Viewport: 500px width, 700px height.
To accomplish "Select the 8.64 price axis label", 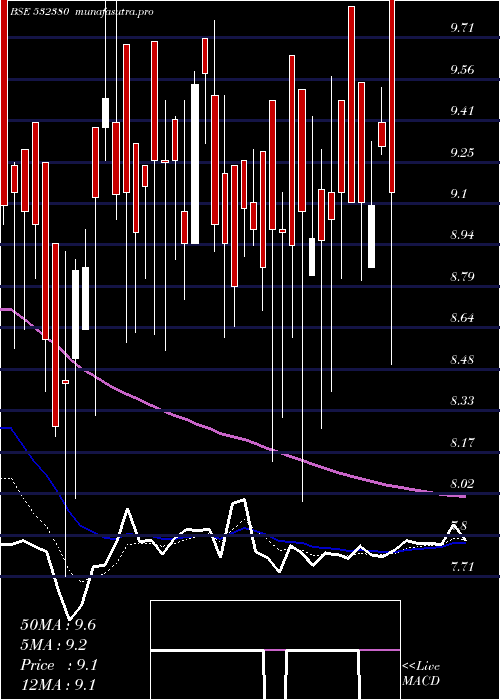I will point(462,318).
